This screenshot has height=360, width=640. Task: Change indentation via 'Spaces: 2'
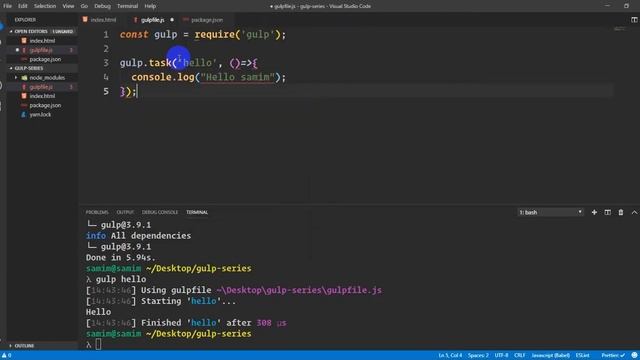click(x=478, y=356)
